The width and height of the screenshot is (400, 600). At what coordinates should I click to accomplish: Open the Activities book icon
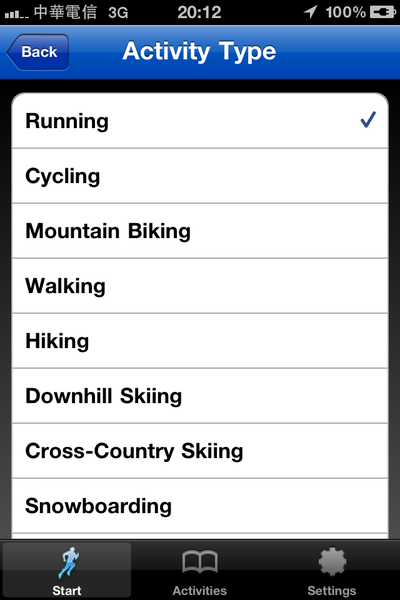(x=200, y=562)
